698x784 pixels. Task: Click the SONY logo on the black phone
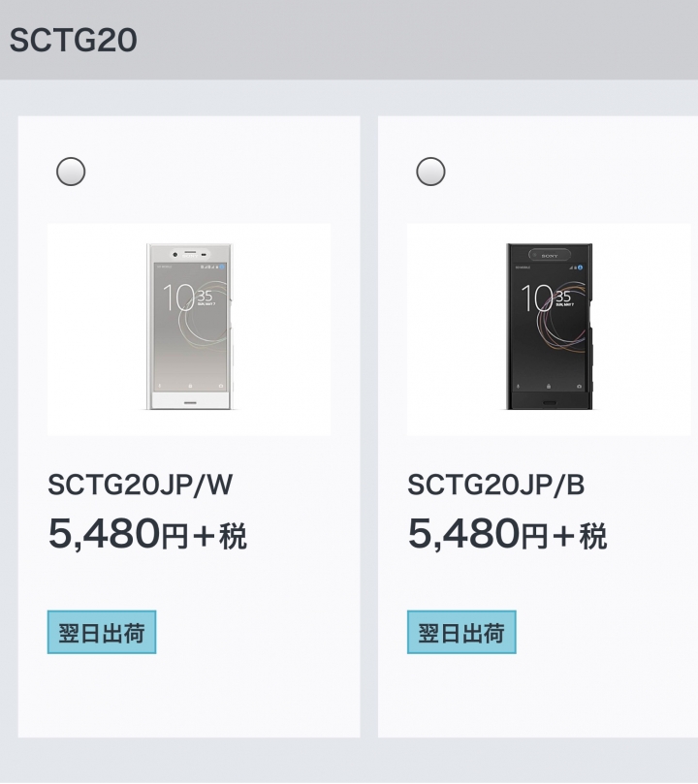[549, 256]
